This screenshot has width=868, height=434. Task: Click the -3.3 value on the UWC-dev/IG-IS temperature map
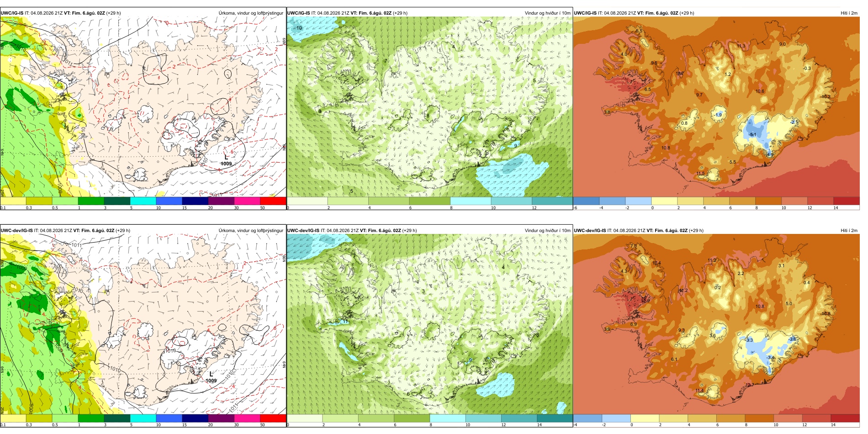point(749,340)
